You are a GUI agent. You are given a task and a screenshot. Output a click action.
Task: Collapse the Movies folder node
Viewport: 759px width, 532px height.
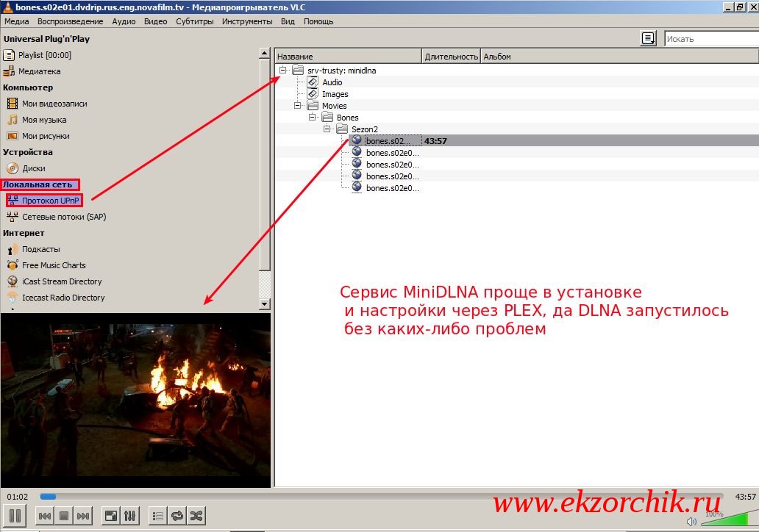[x=297, y=106]
